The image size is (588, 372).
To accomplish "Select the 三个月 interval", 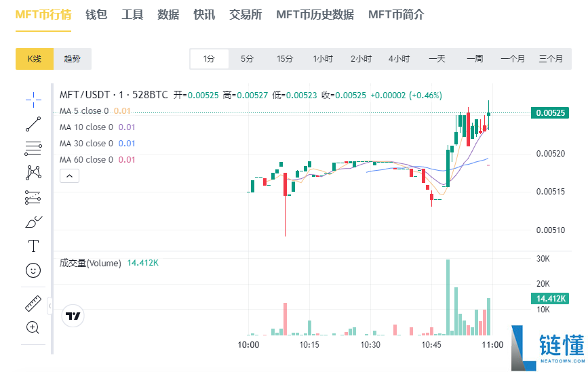I will tap(551, 59).
